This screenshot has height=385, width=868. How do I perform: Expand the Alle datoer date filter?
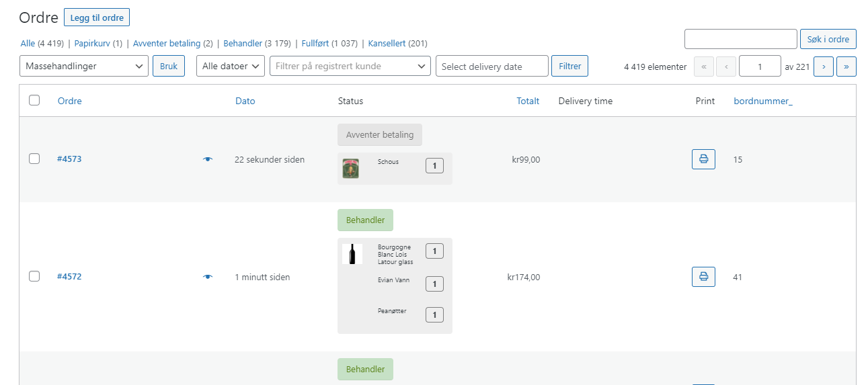(x=231, y=67)
